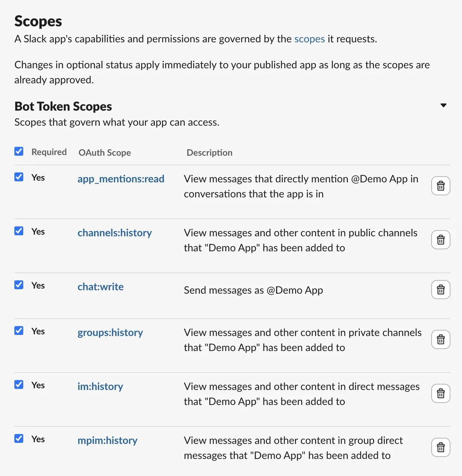Open the app_mentions:read scope link
The height and width of the screenshot is (476, 462).
[121, 179]
